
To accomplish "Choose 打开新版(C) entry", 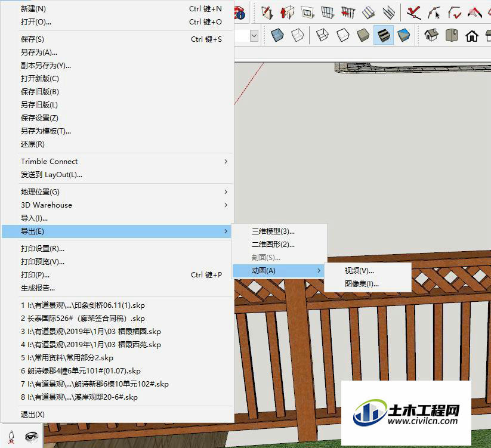I will (x=118, y=79).
